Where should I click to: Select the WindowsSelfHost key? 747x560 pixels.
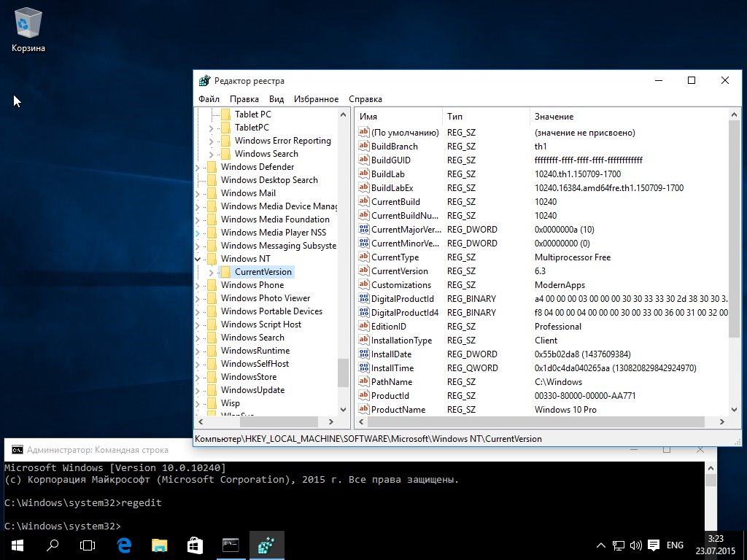point(255,363)
